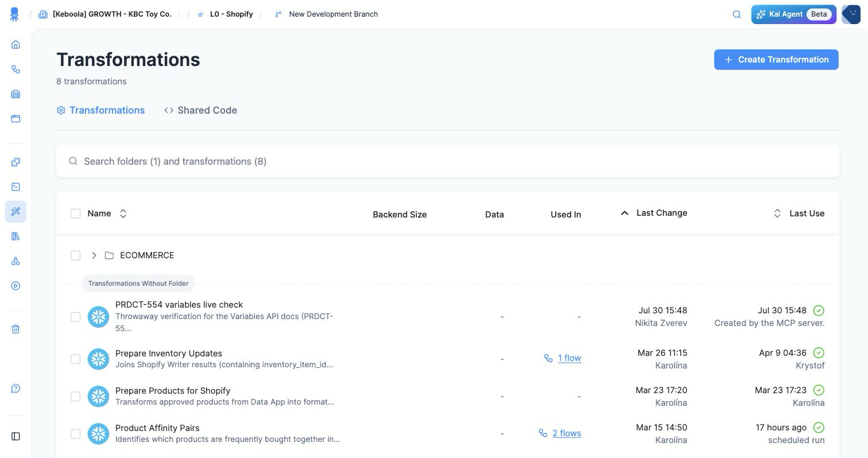The height and width of the screenshot is (458, 868).
Task: Click the Snowflake icon of Product Affinity Pairs
Action: pos(98,434)
